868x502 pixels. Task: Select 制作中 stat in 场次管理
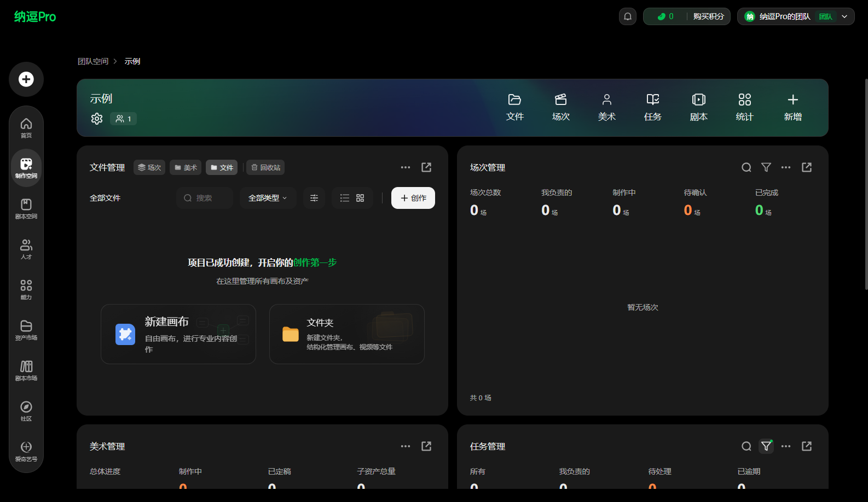(x=624, y=202)
